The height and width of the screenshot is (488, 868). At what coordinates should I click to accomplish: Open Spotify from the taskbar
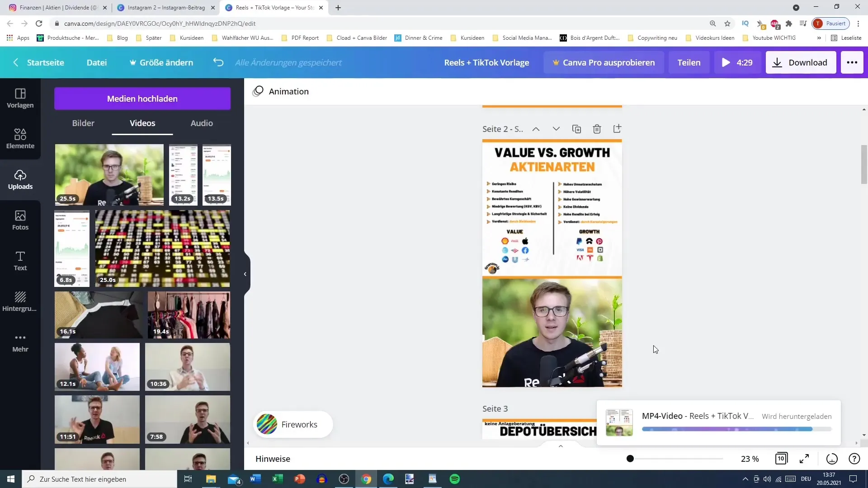click(455, 479)
